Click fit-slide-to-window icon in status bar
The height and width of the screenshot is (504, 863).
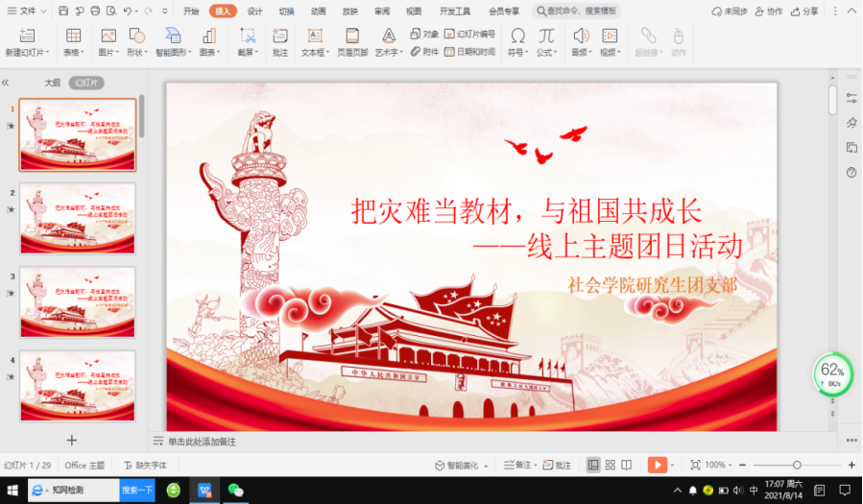tap(695, 465)
